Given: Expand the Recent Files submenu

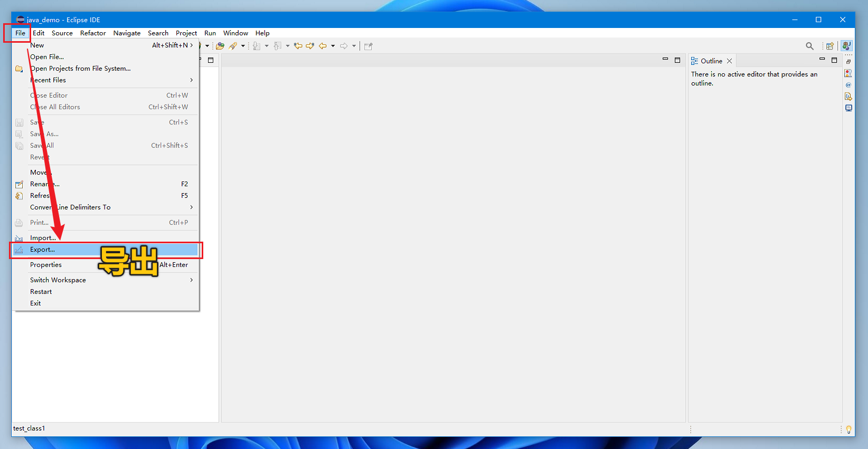Looking at the screenshot, I should pos(191,80).
